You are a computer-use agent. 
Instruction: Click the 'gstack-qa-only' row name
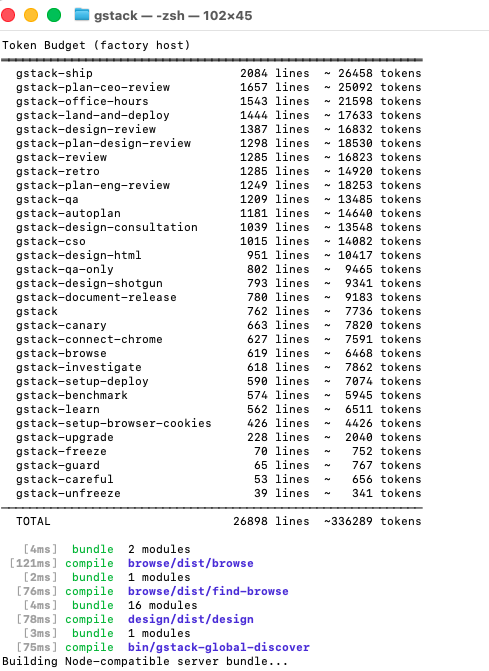(x=65, y=270)
